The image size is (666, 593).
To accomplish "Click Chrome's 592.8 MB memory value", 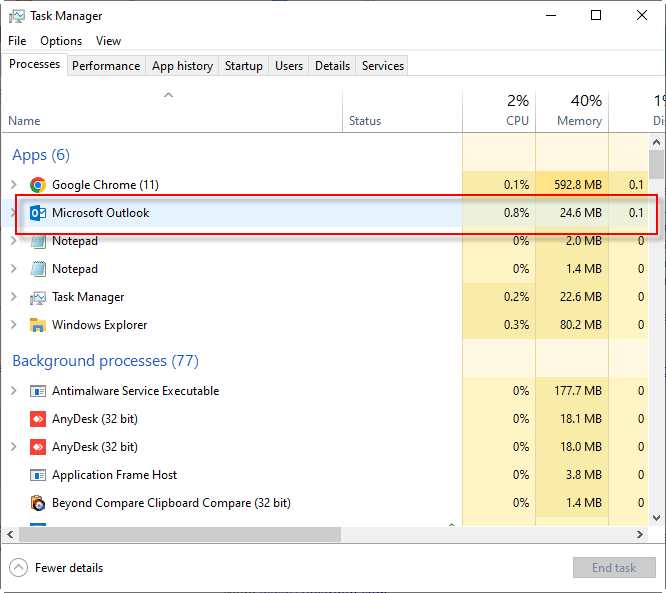I will (x=578, y=185).
